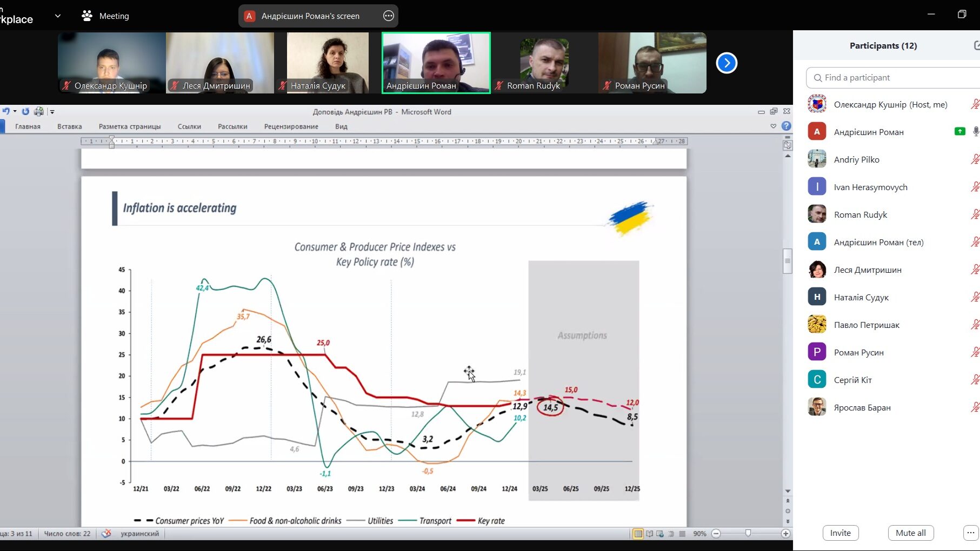Image resolution: width=980 pixels, height=551 pixels.
Task: Click the Mute all button
Action: pos(910,533)
